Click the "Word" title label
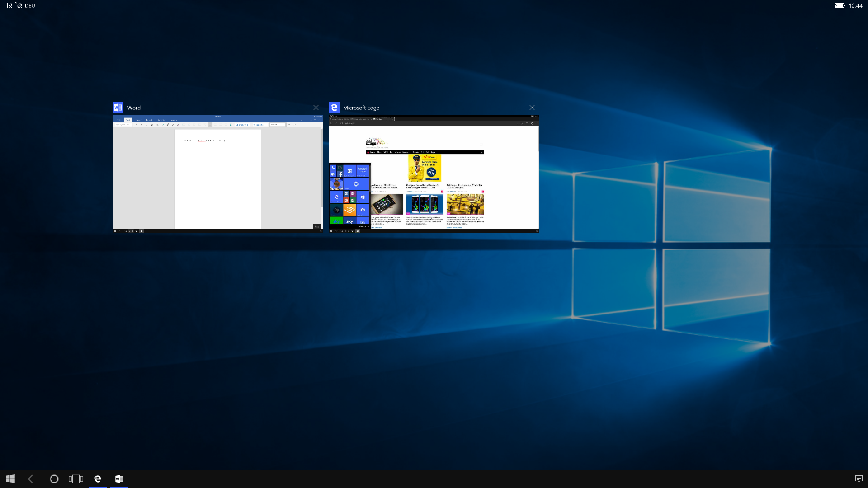The width and height of the screenshot is (868, 488). click(x=134, y=108)
